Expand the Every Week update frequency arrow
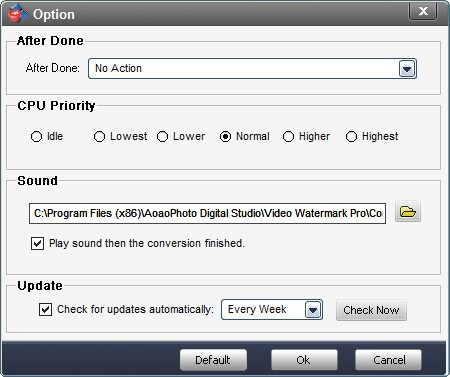The width and height of the screenshot is (450, 377). click(313, 310)
